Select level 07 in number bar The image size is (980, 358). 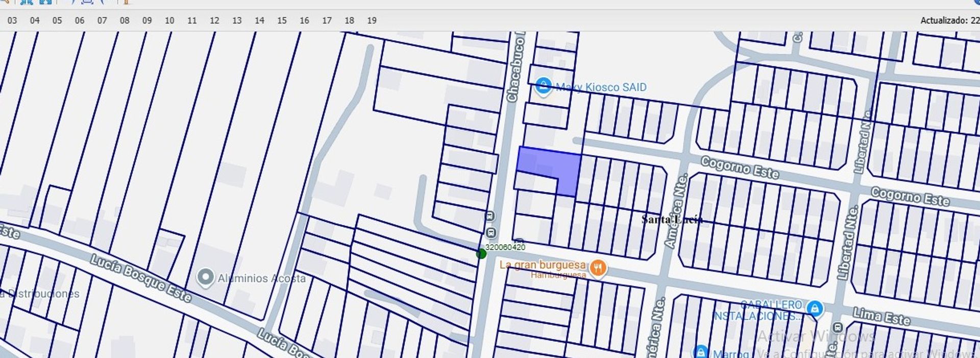point(102,20)
